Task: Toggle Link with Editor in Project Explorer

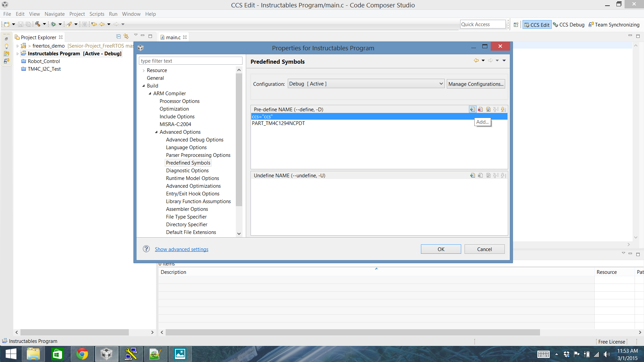Action: tap(126, 36)
